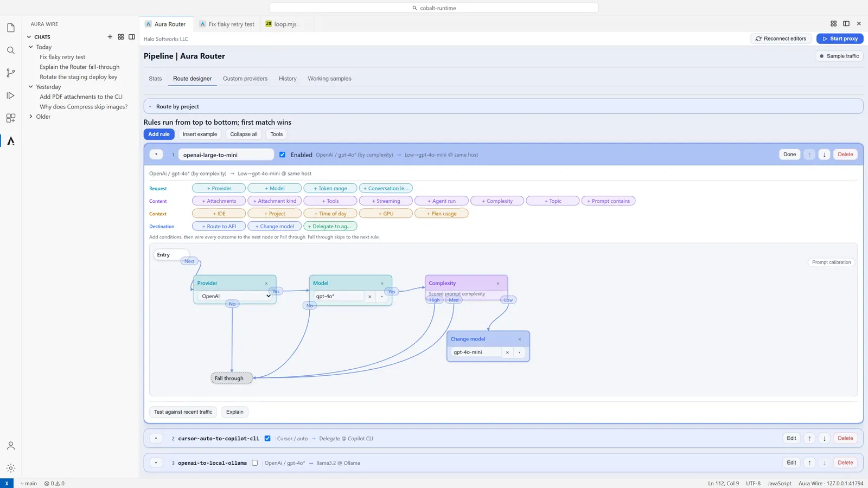The width and height of the screenshot is (868, 488).
Task: Expand rule 3 openai-to-local-ollama
Action: click(156, 463)
